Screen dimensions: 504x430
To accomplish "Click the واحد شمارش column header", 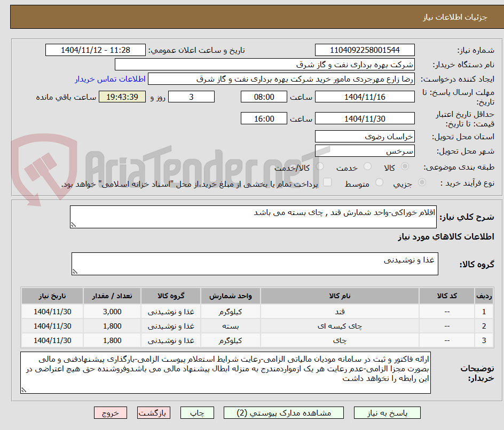I will tap(231, 296).
